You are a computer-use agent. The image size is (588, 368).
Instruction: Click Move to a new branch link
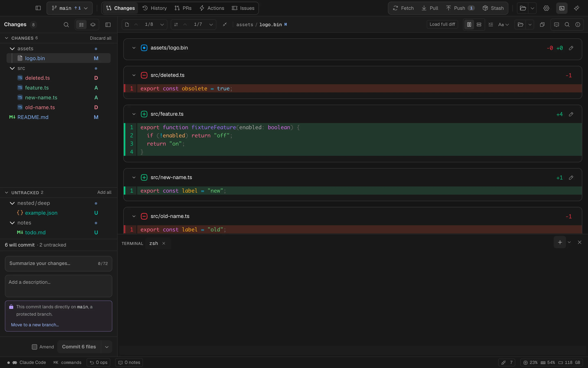coord(35,325)
